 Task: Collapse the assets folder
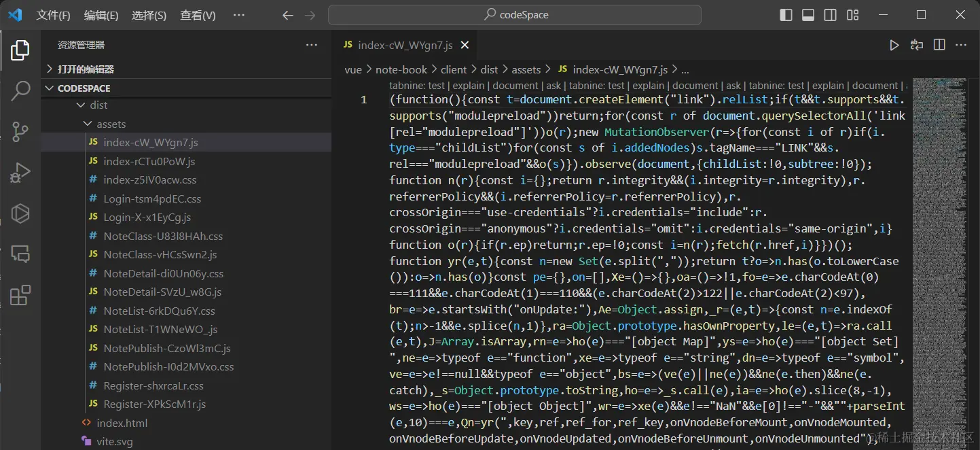(x=186, y=124)
